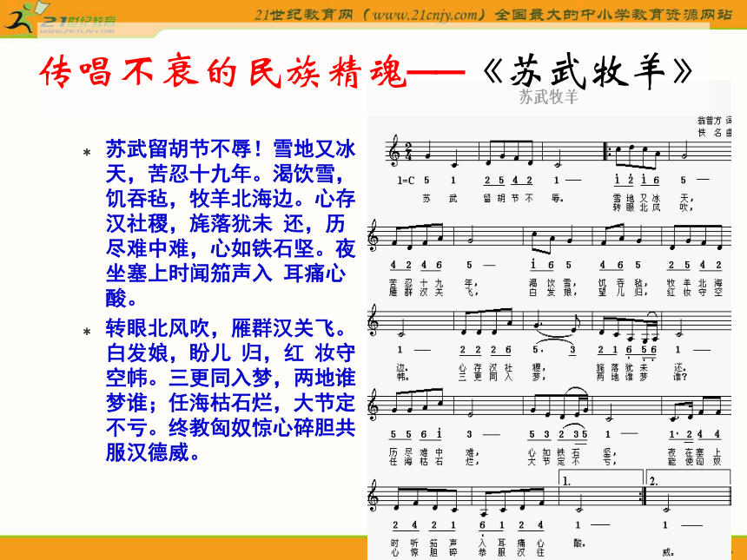Click the bullet asterisk before "苏武留胡节不辱"
The height and width of the screenshot is (560, 747).
point(87,153)
